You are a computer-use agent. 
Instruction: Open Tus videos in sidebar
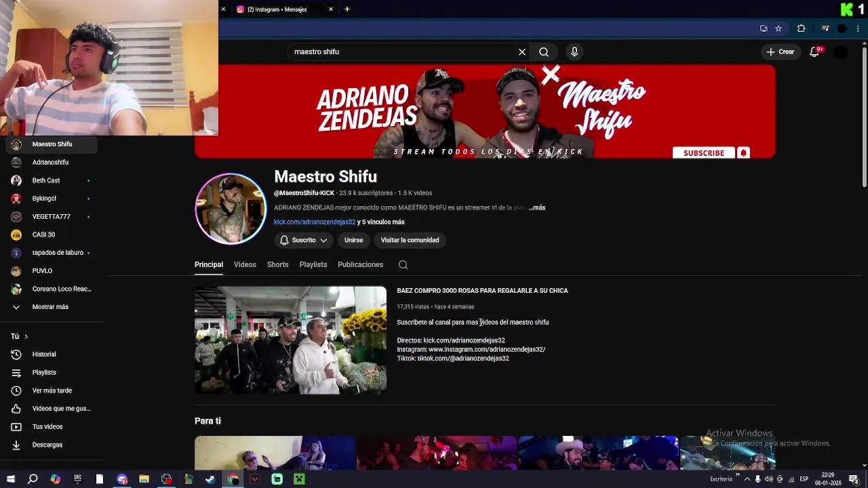click(x=49, y=427)
